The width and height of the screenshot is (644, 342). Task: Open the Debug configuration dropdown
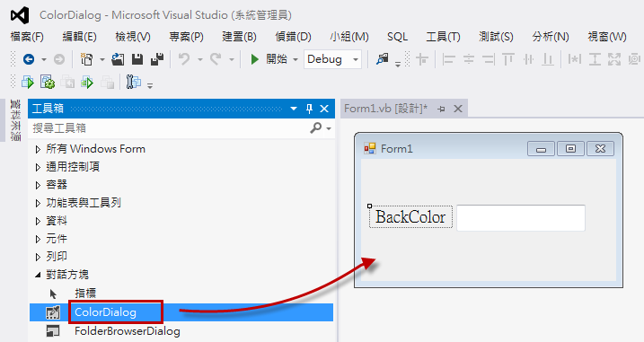click(356, 59)
